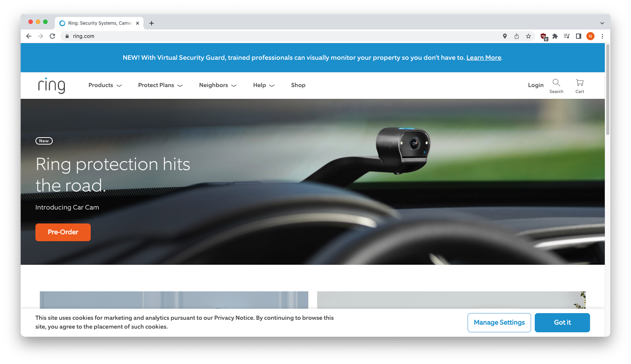
Task: Expand the Neighbors menu
Action: click(x=218, y=85)
